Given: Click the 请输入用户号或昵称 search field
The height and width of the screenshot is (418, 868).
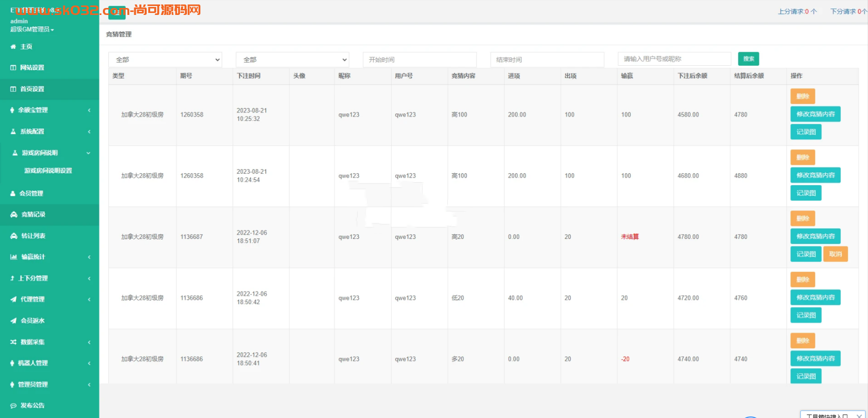Looking at the screenshot, I should (x=674, y=59).
